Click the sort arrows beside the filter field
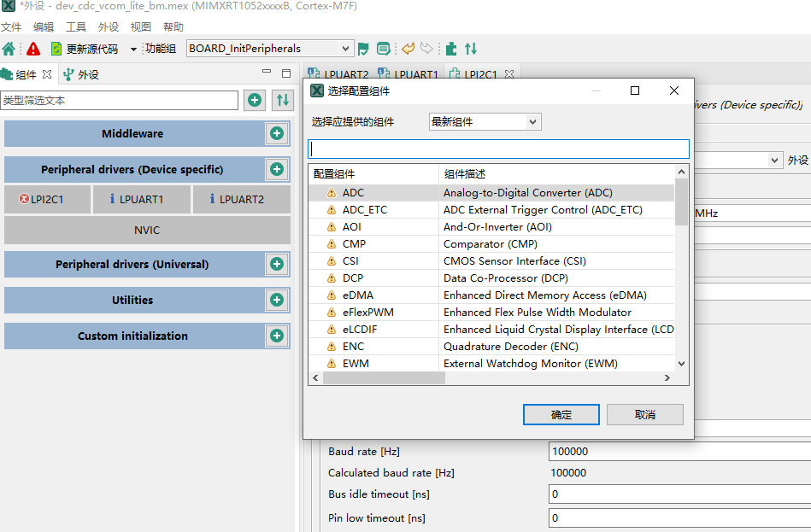This screenshot has width=811, height=532. point(283,100)
